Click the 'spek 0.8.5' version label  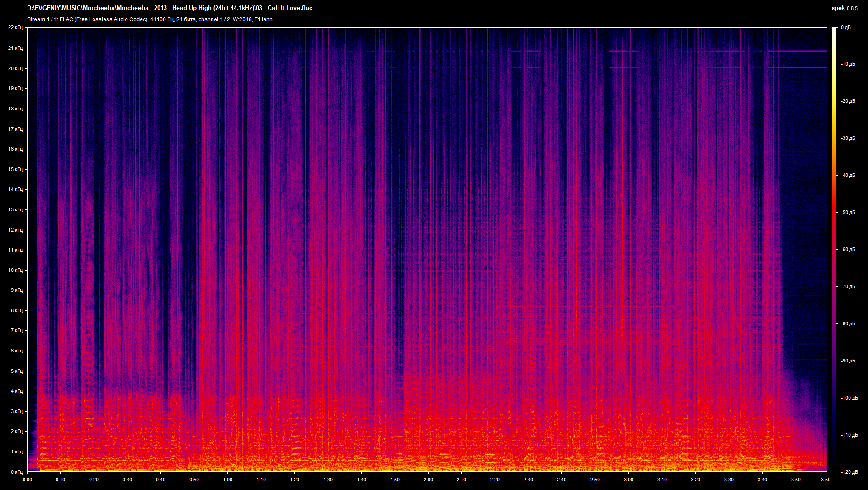844,8
